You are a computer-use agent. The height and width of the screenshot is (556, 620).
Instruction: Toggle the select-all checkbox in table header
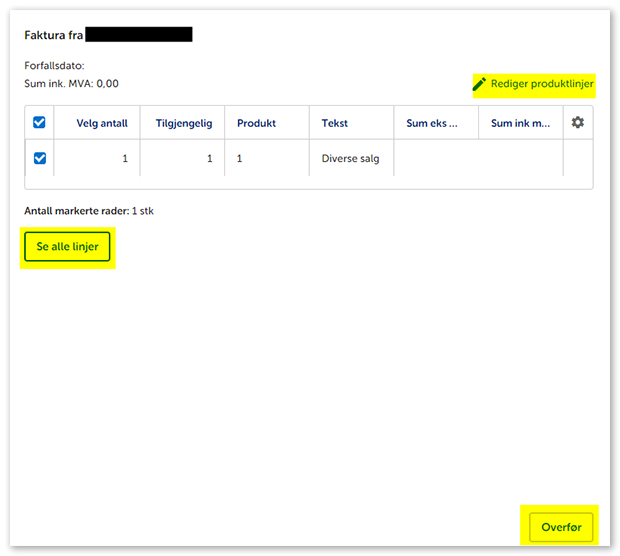point(40,123)
